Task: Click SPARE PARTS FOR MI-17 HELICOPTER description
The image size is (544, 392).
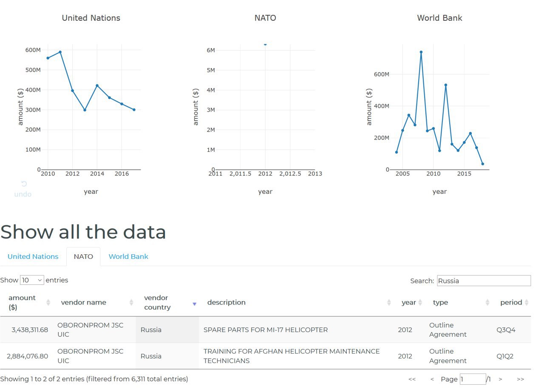Action: (x=266, y=330)
